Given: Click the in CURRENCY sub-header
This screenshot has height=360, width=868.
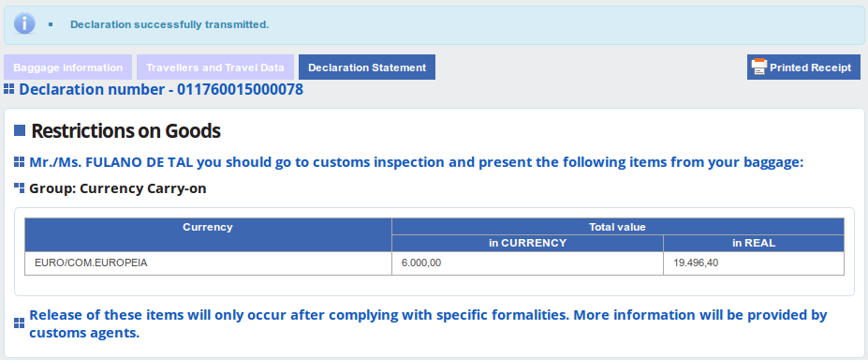Looking at the screenshot, I should click(527, 243).
